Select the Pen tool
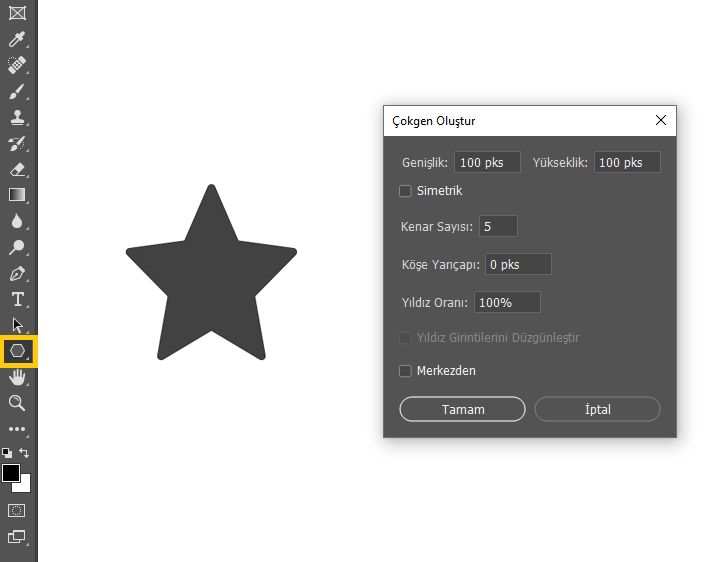705x562 pixels. (17, 273)
